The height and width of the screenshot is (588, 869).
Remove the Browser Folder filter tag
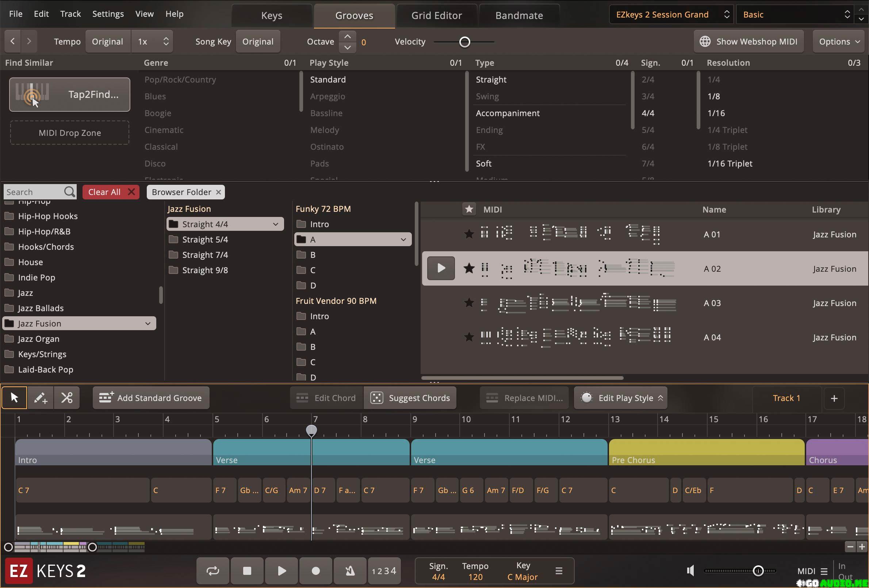click(218, 192)
